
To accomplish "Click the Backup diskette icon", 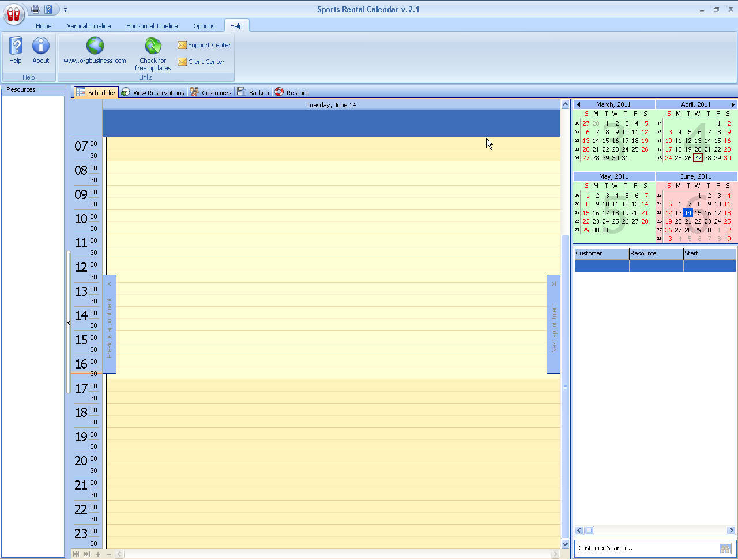I will (240, 92).
